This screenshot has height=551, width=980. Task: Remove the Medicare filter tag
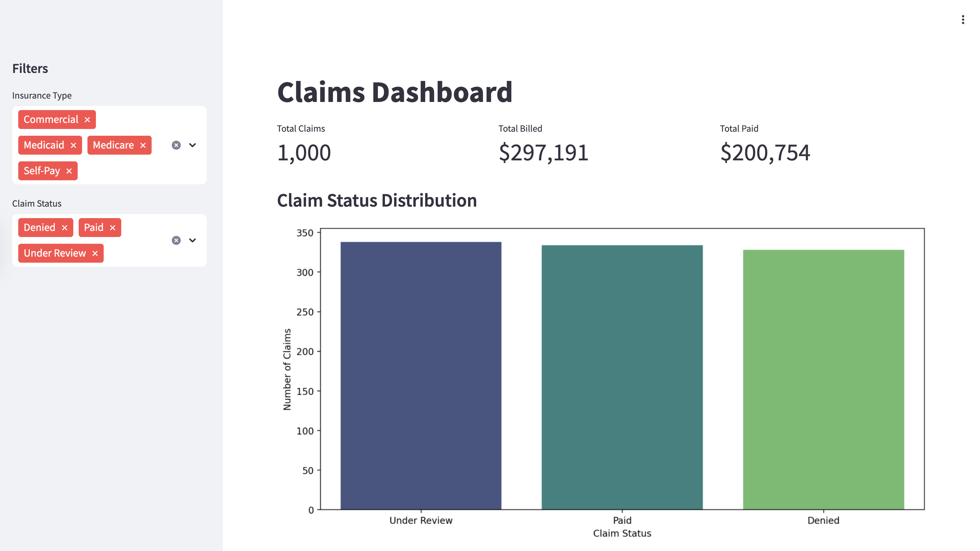(143, 145)
